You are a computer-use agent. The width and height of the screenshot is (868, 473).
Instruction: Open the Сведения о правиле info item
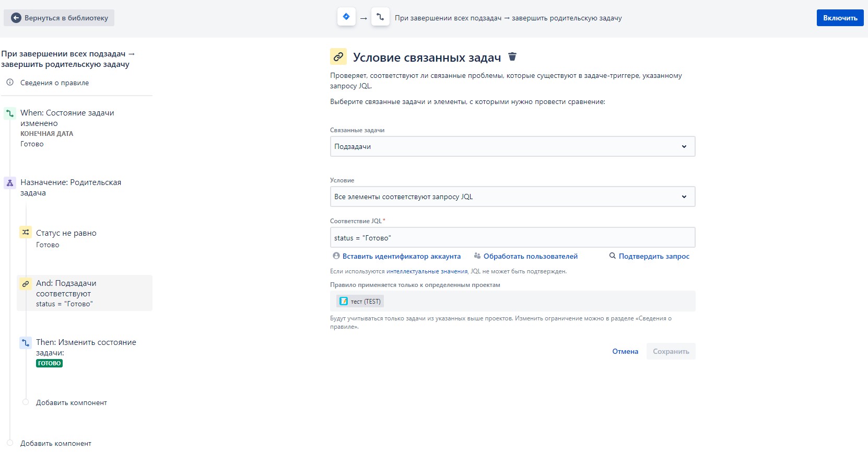54,83
